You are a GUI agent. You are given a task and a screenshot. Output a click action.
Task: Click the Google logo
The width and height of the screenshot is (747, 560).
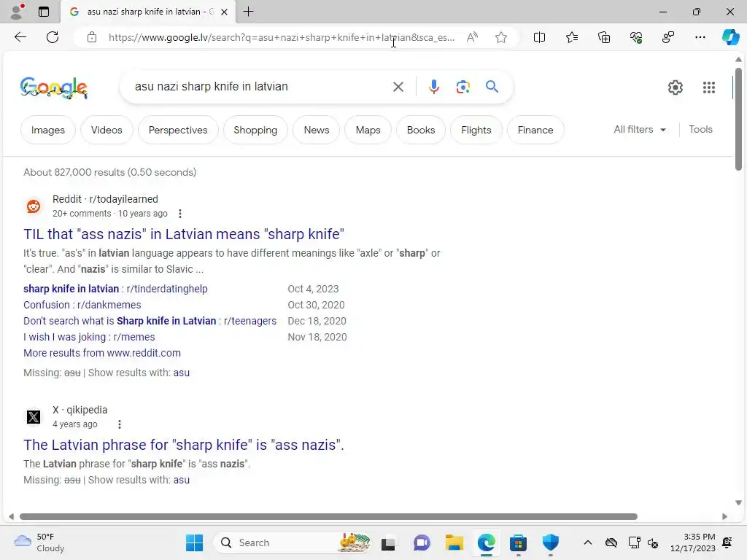(x=53, y=87)
